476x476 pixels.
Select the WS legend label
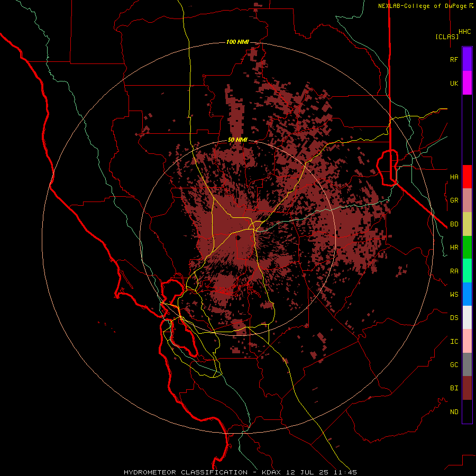point(454,295)
